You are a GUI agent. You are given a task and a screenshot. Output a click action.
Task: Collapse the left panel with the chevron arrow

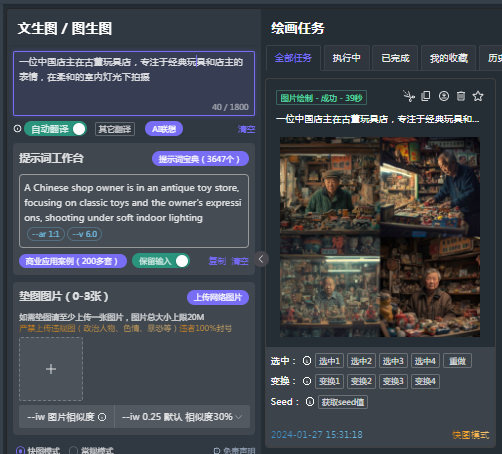pos(261,259)
